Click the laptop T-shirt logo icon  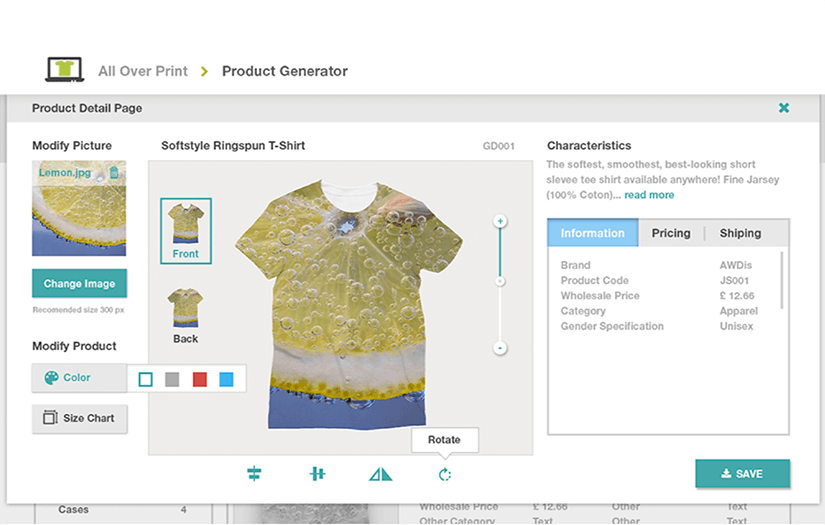65,69
